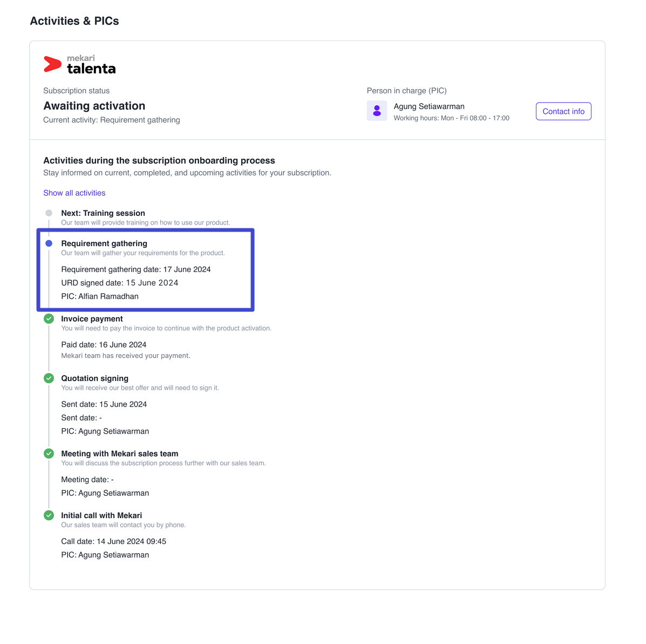
Task: Click the green check beside Invoice payment
Action: (x=49, y=318)
